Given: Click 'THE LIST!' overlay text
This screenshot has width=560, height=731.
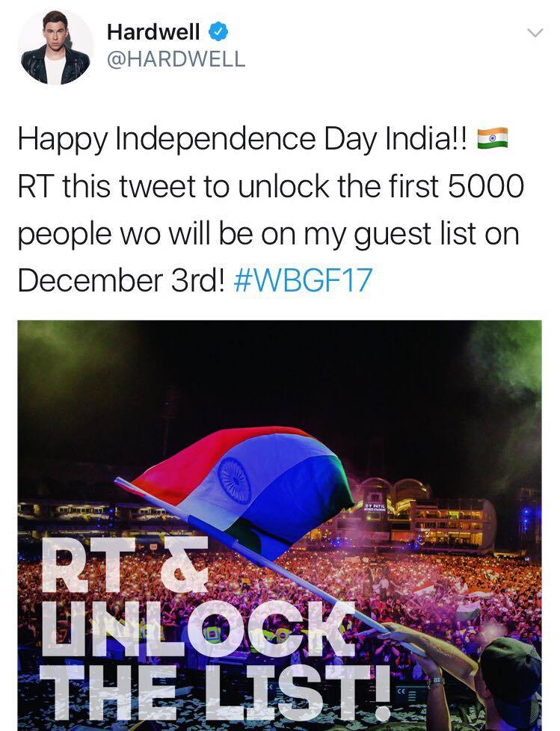Looking at the screenshot, I should pos(215,692).
